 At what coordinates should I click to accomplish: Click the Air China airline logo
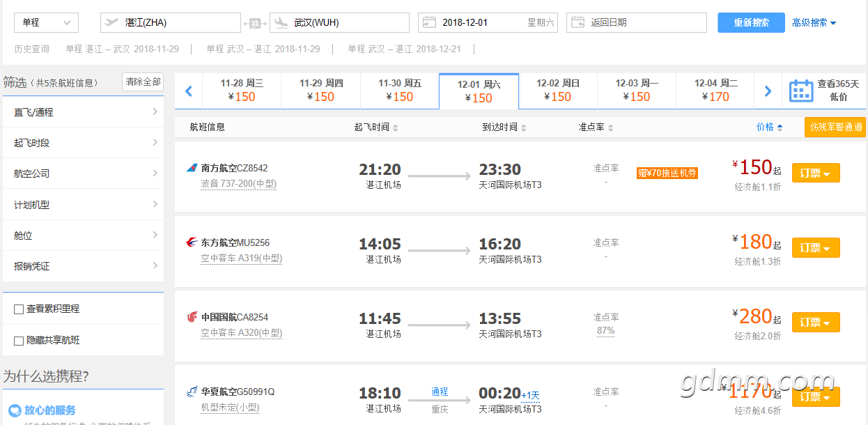coord(192,317)
